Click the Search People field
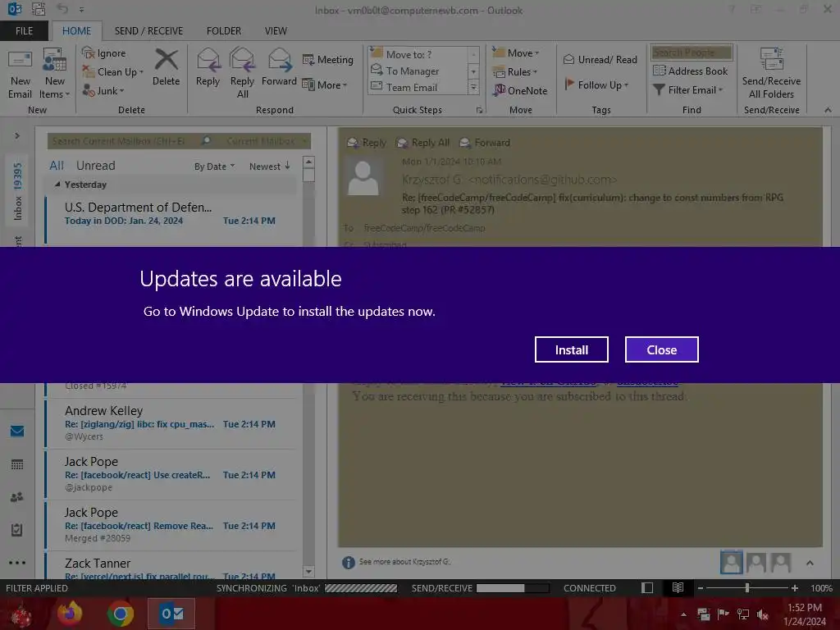This screenshot has height=630, width=840. (691, 52)
